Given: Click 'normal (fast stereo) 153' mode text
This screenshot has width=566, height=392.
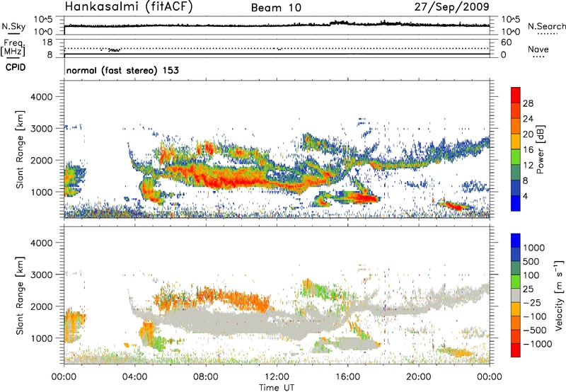Looking at the screenshot, I should (122, 71).
